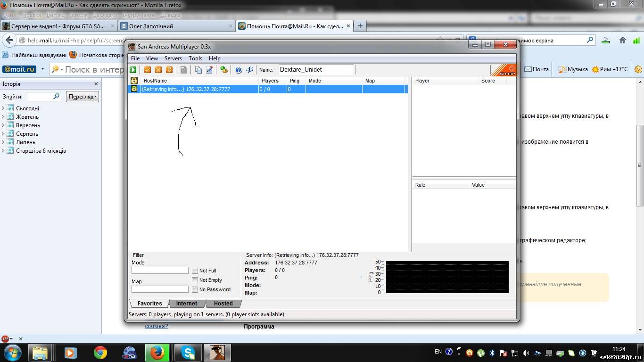
Task: Close the Firefox Історія sidebar
Action: [x=96, y=84]
